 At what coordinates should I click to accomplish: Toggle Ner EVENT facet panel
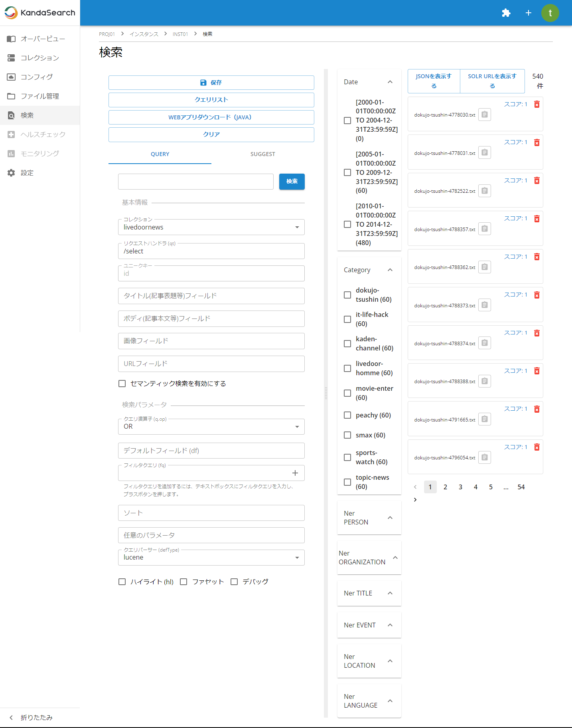[x=390, y=625]
